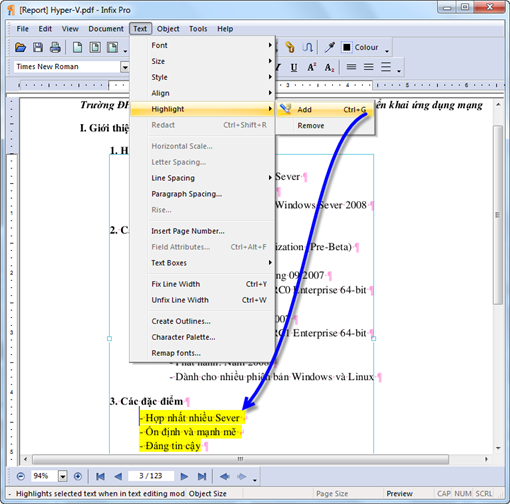Select Create Outlines menu item
This screenshot has height=504, width=510.
[x=203, y=321]
